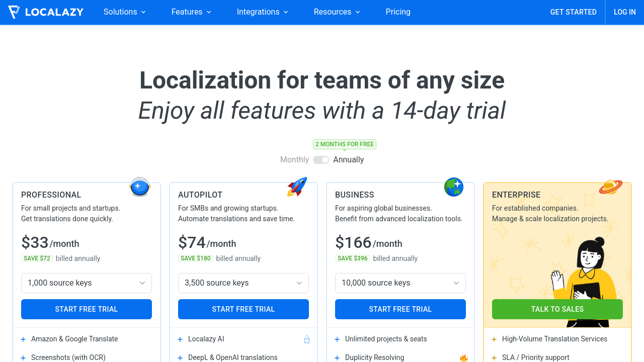Image resolution: width=644 pixels, height=362 pixels.
Task: Select the Annually billing label
Action: coord(348,160)
